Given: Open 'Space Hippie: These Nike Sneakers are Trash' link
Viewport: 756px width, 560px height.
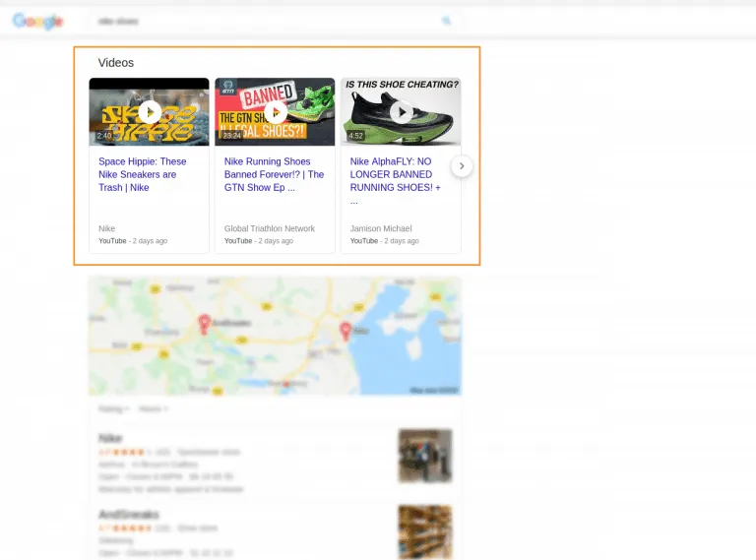Looking at the screenshot, I should [143, 174].
